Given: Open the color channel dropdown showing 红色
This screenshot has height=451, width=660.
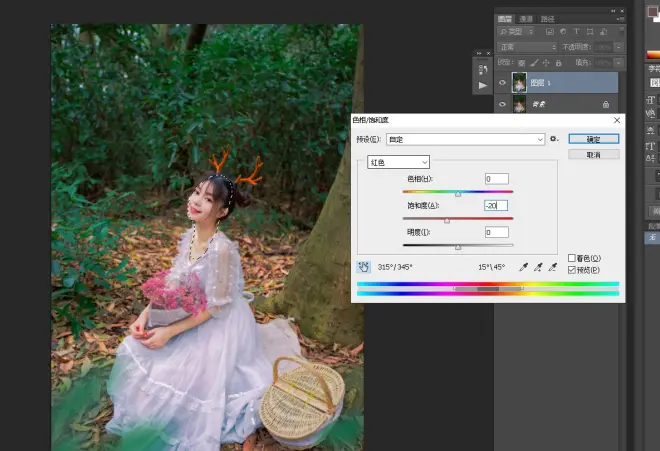Looking at the screenshot, I should (x=398, y=161).
